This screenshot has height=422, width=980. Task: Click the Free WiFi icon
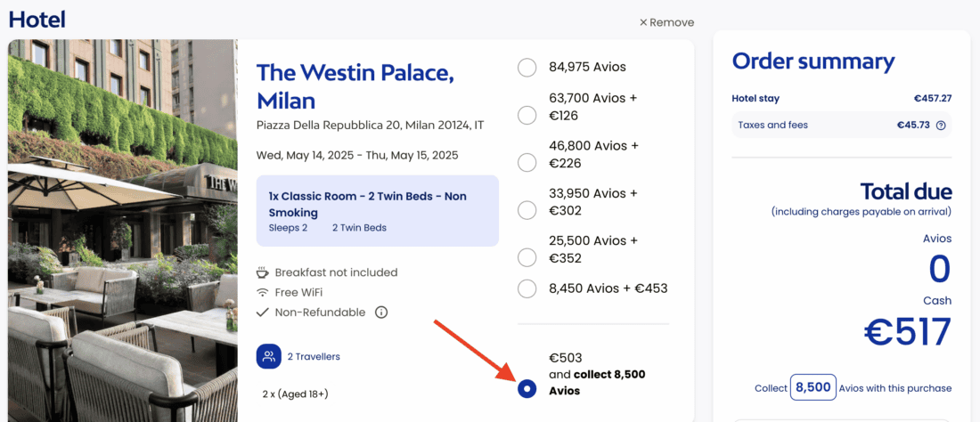click(x=262, y=292)
